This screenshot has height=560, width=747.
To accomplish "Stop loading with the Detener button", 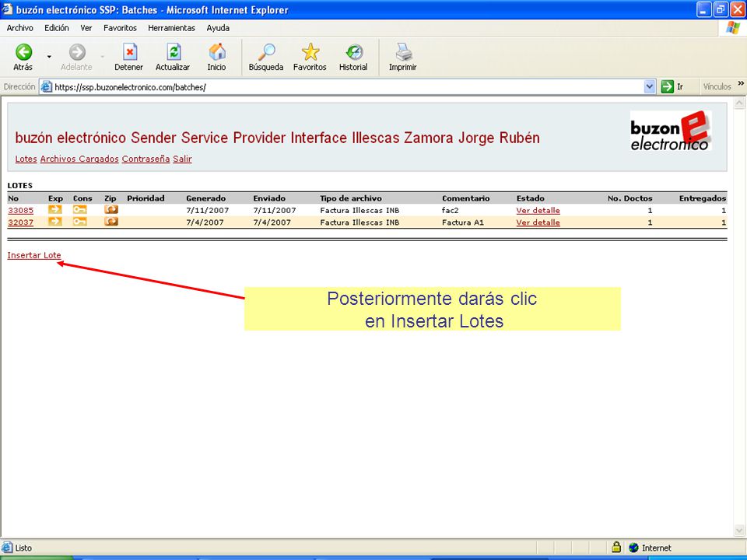I will click(x=128, y=58).
